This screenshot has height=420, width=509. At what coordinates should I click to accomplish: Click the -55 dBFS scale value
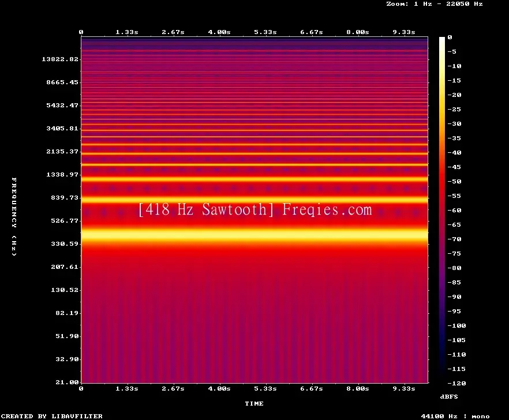tap(454, 196)
